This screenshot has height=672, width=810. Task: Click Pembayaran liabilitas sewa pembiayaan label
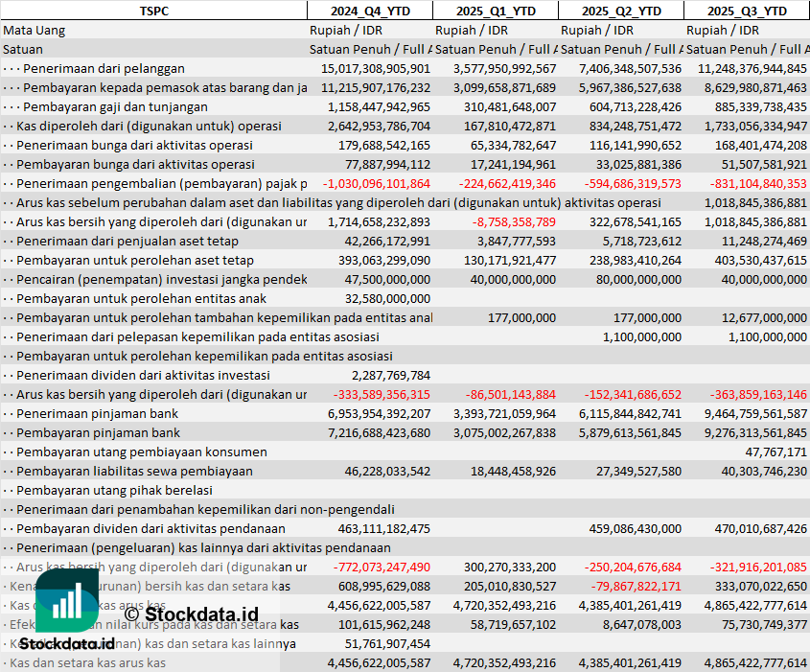point(134,471)
